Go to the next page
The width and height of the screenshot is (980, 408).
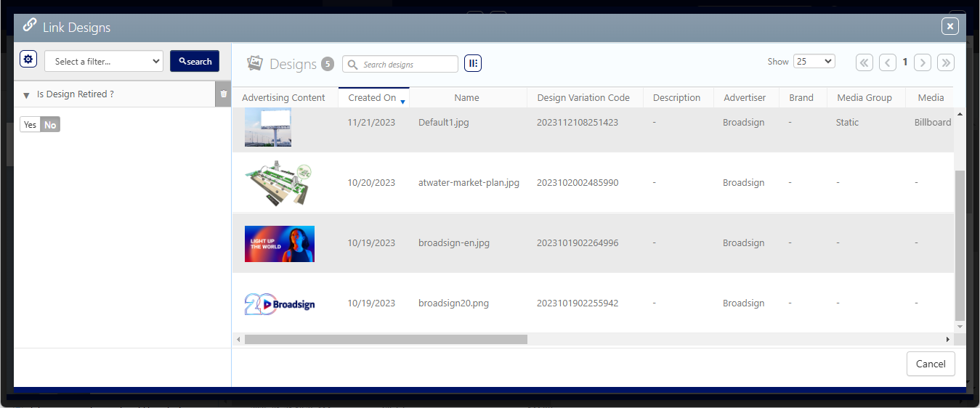coord(923,62)
